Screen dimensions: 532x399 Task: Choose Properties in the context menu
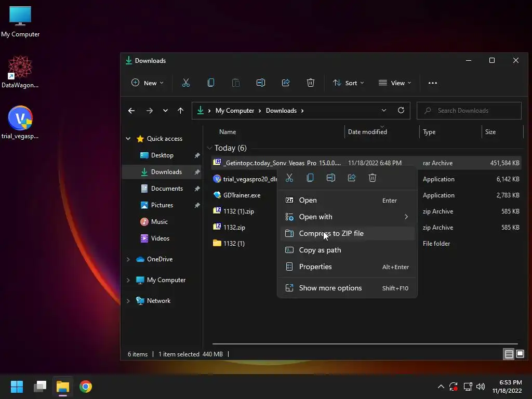[347, 267]
